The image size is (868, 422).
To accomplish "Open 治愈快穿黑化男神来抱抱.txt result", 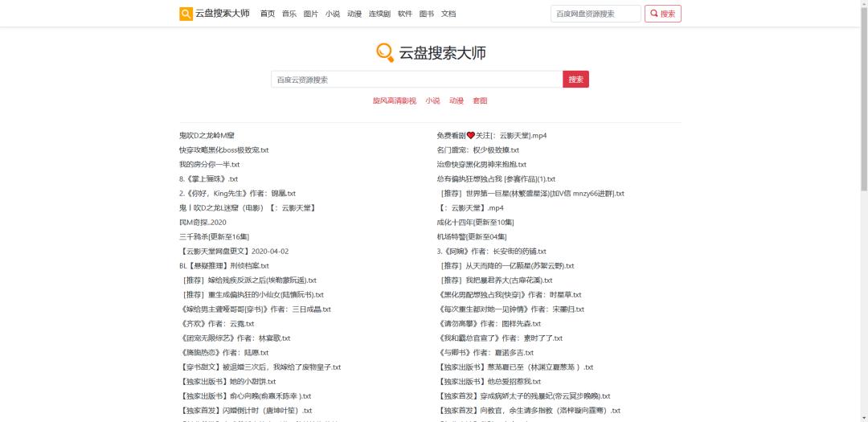I will [481, 165].
